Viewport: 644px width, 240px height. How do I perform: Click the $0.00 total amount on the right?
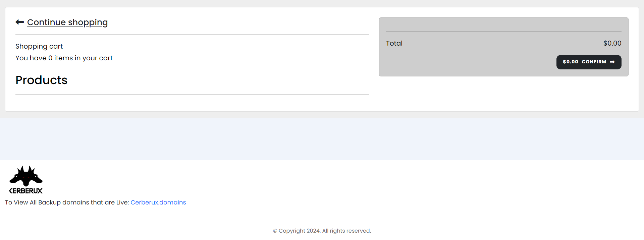(x=612, y=43)
